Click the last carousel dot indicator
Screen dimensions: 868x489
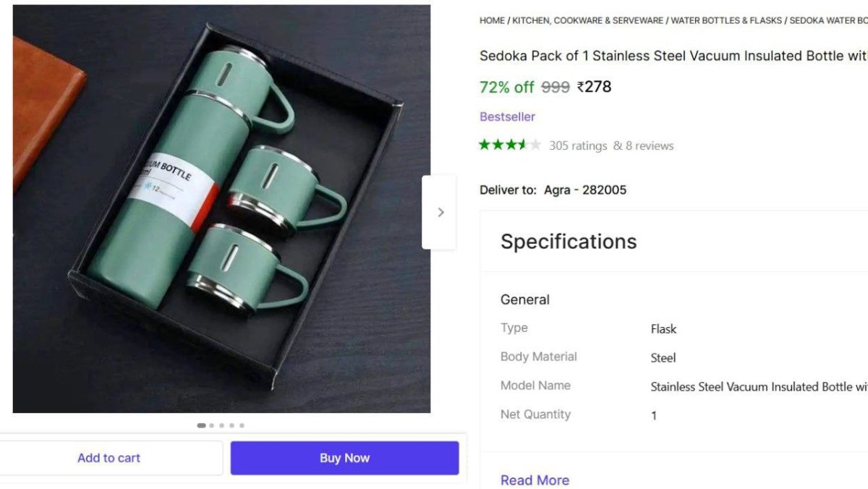click(x=242, y=425)
